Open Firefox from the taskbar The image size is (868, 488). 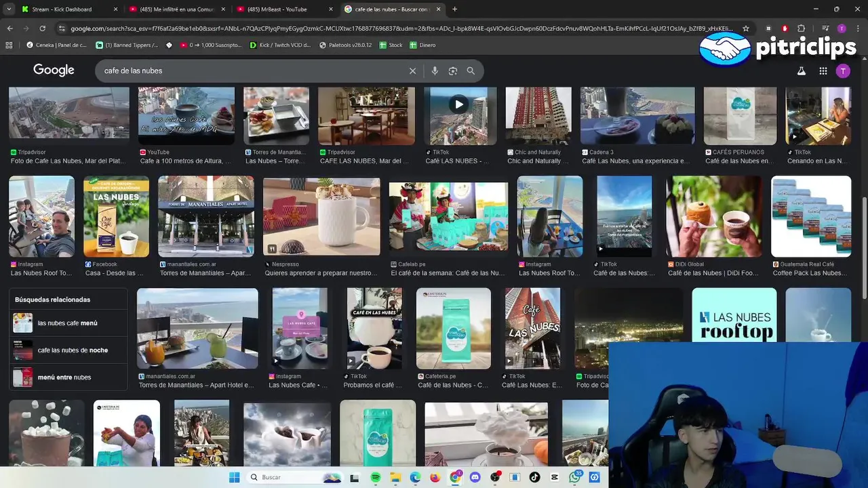pos(435,477)
